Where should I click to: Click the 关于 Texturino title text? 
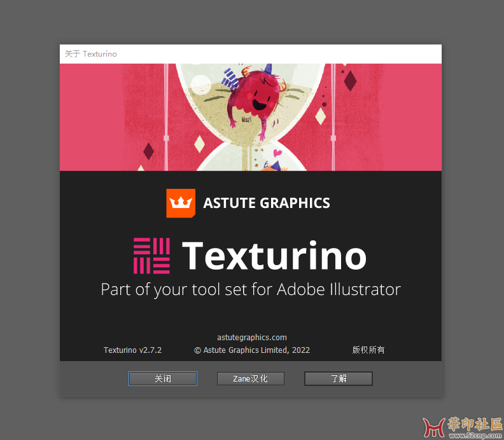pyautogui.click(x=90, y=53)
